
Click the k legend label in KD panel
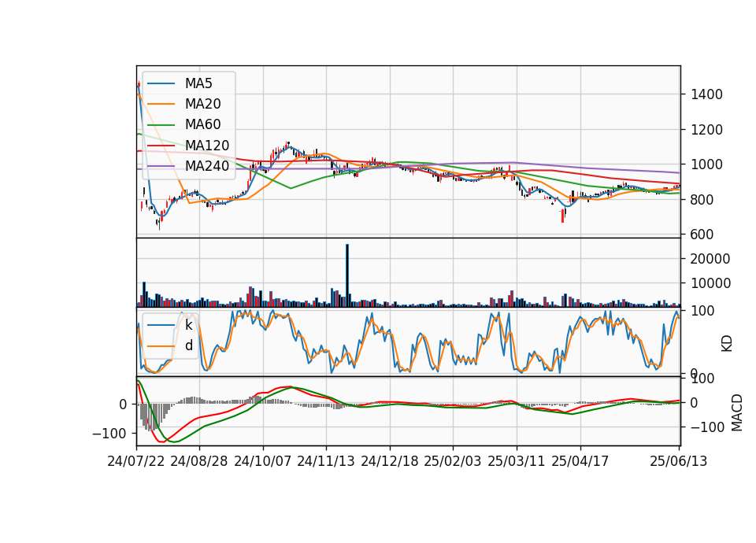click(x=189, y=325)
